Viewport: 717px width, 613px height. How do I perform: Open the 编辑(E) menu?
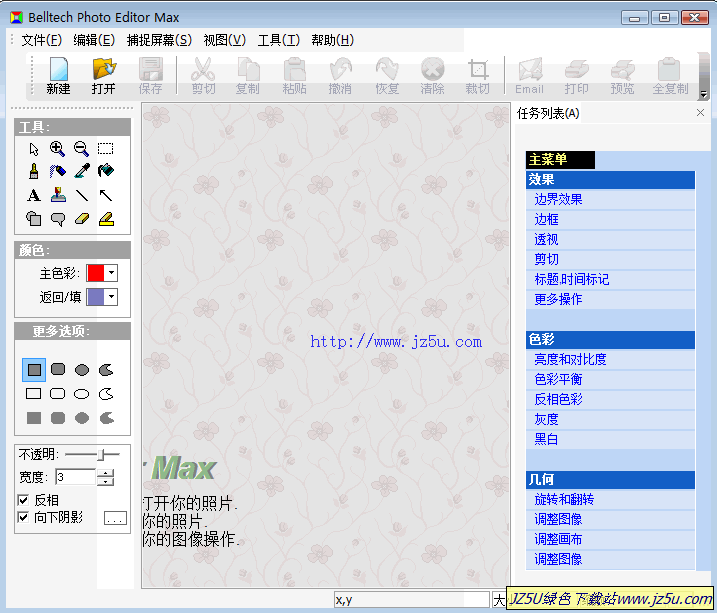(94, 40)
